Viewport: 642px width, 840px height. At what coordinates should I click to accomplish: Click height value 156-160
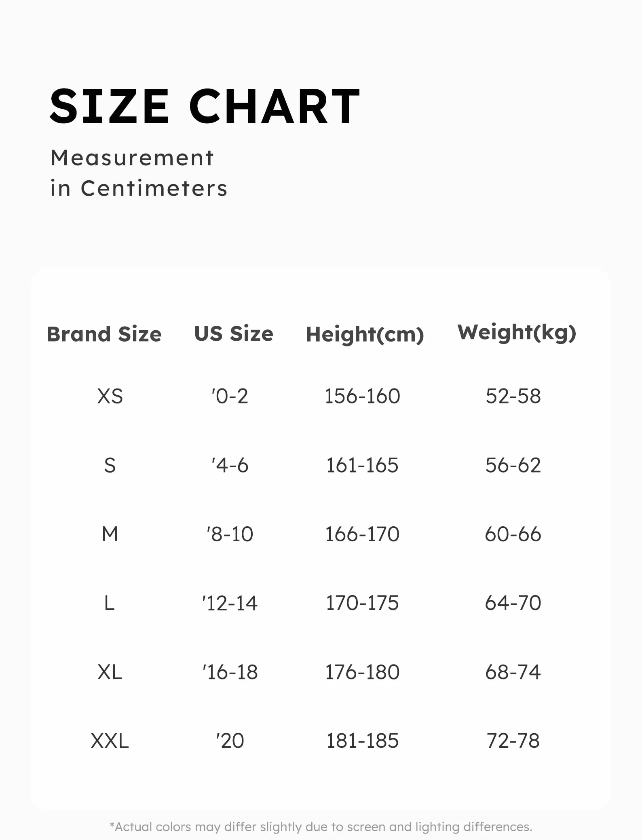tap(363, 396)
